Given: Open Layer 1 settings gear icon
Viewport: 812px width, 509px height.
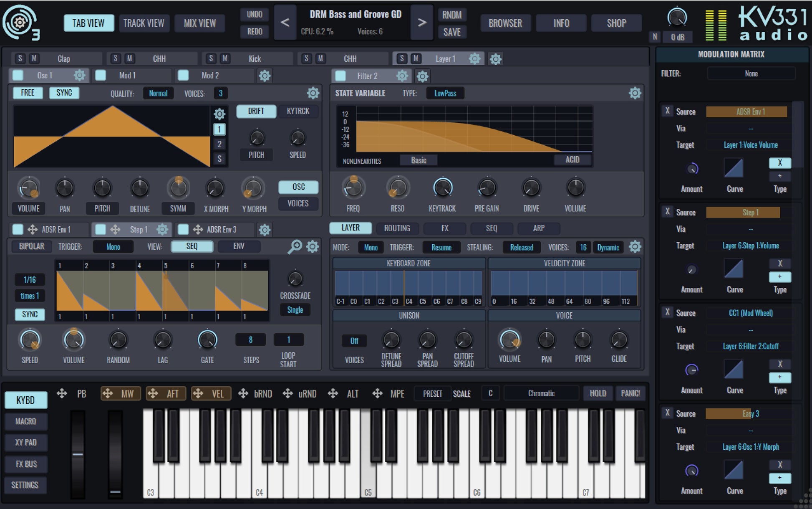Looking at the screenshot, I should point(474,58).
